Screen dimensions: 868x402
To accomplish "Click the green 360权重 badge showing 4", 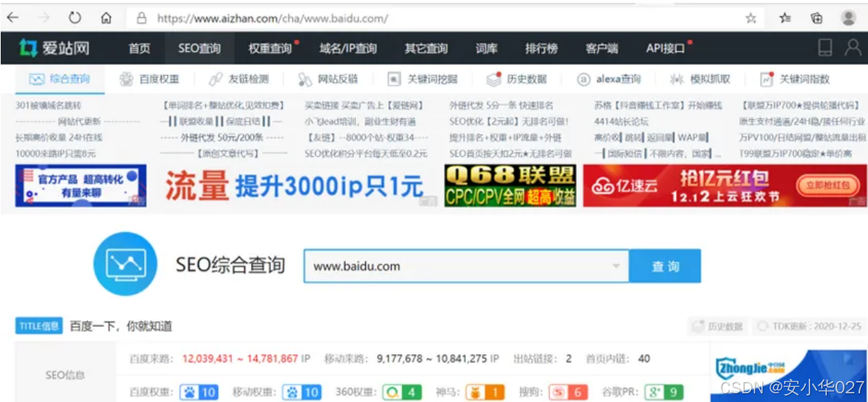I will (x=402, y=392).
